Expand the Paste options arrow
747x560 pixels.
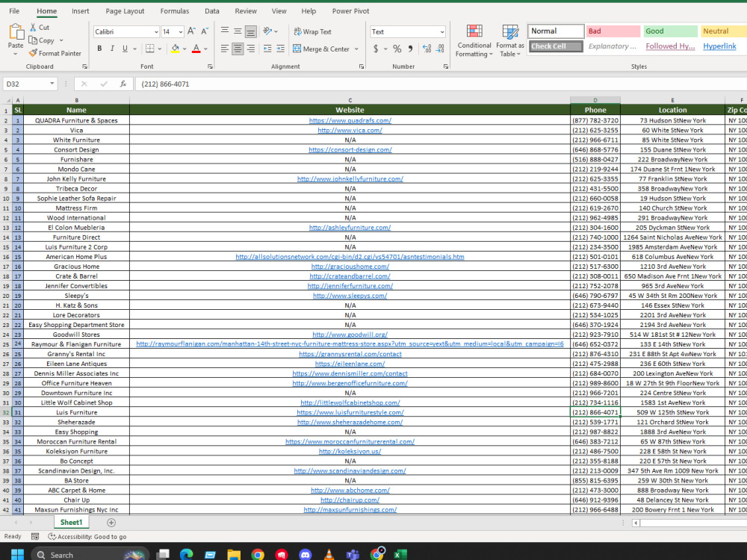[16, 53]
